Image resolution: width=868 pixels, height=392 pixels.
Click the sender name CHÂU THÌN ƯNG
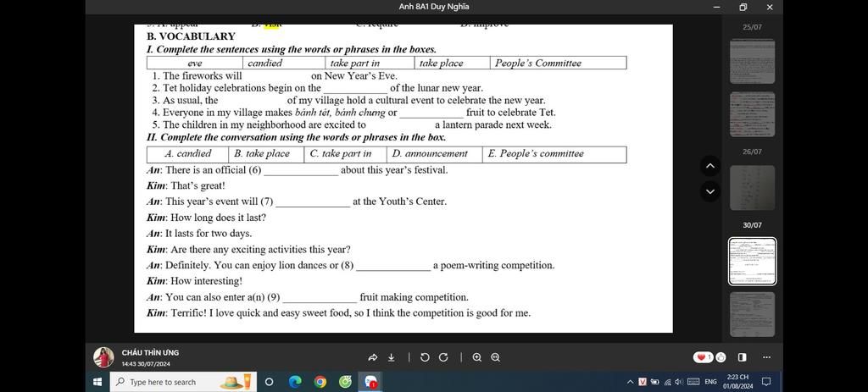[151, 352]
